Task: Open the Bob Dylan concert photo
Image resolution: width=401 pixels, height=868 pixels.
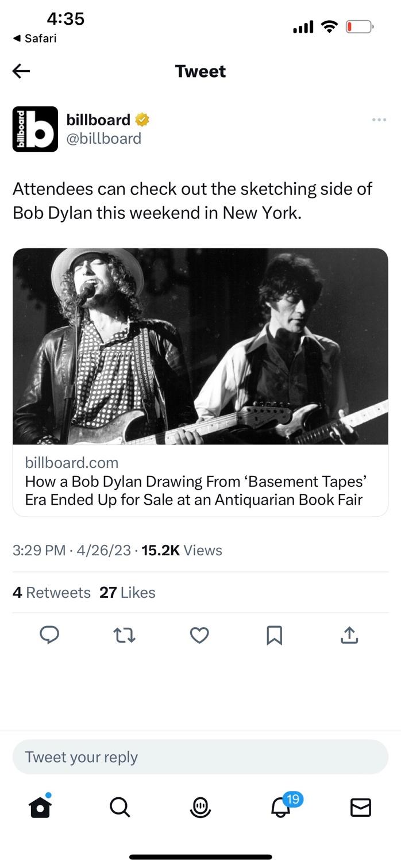Action: [x=200, y=346]
